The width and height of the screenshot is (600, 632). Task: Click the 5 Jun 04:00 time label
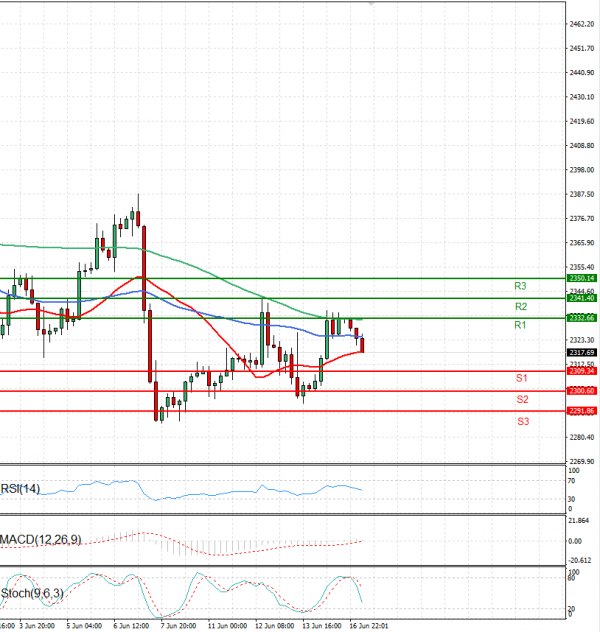(84, 626)
